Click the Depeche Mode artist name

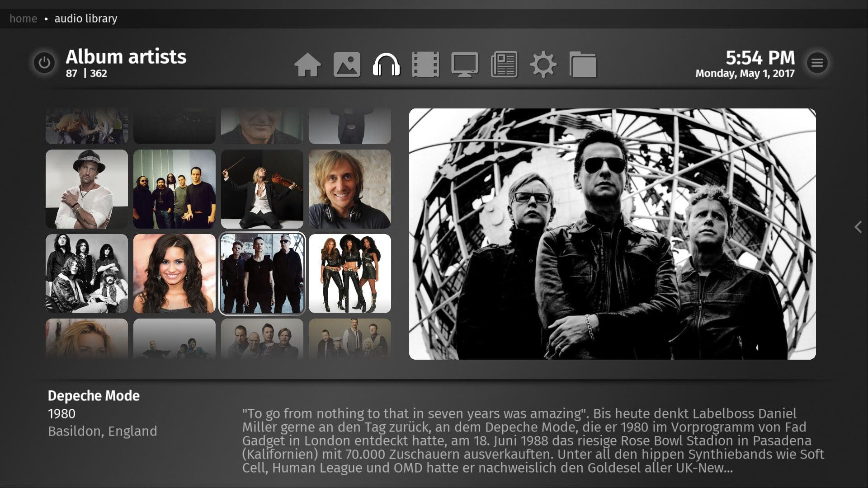[94, 396]
